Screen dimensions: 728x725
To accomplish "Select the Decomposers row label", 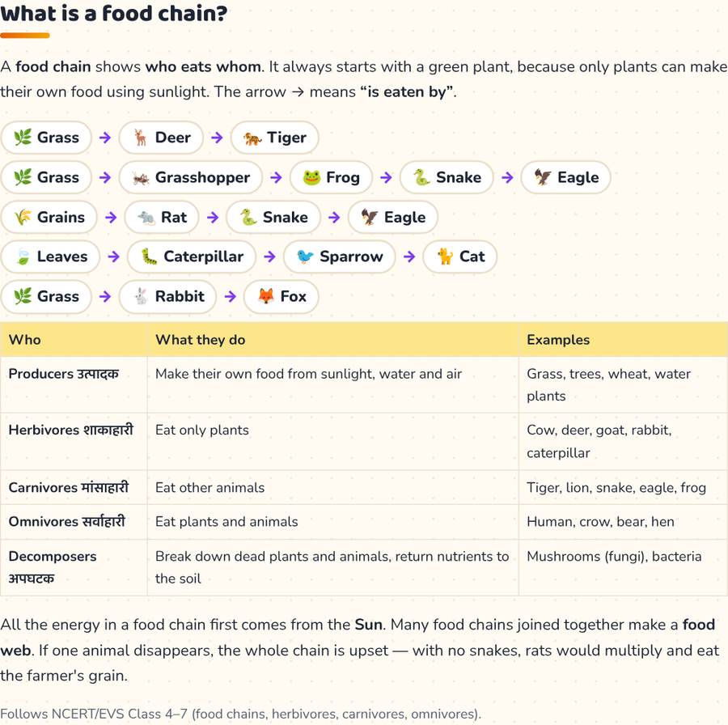I will click(x=53, y=567).
